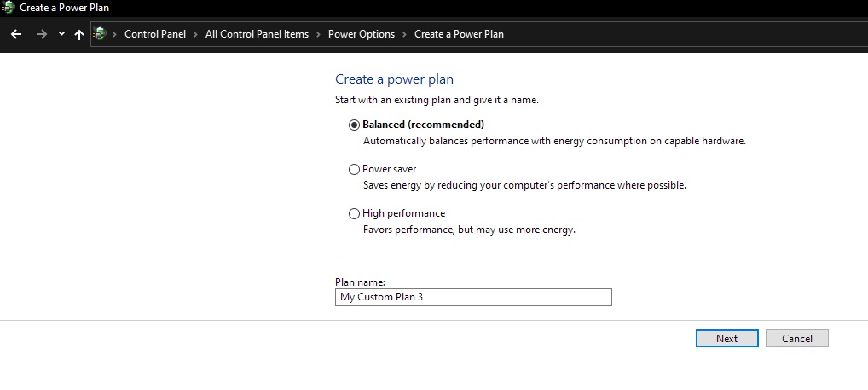The image size is (868, 390).
Task: Click the Forward arrow navigation icon
Action: 42,34
